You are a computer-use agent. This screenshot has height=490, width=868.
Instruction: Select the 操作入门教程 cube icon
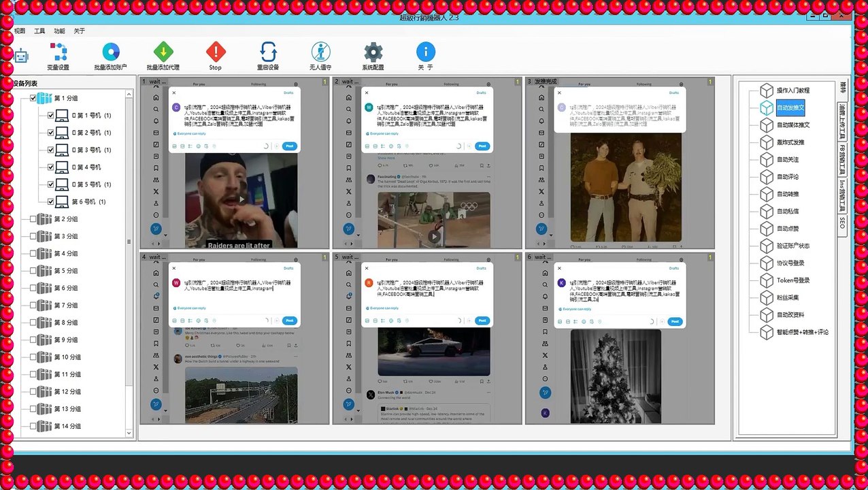[767, 91]
